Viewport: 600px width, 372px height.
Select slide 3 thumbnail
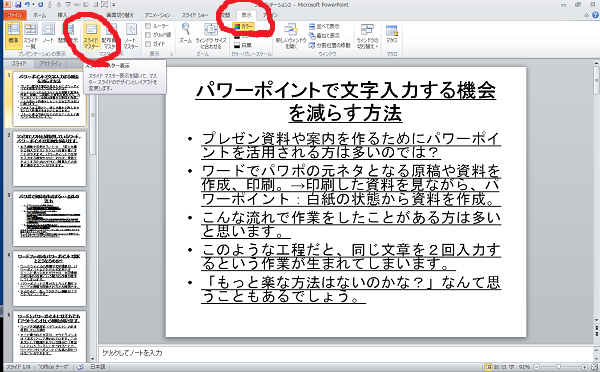tap(49, 219)
